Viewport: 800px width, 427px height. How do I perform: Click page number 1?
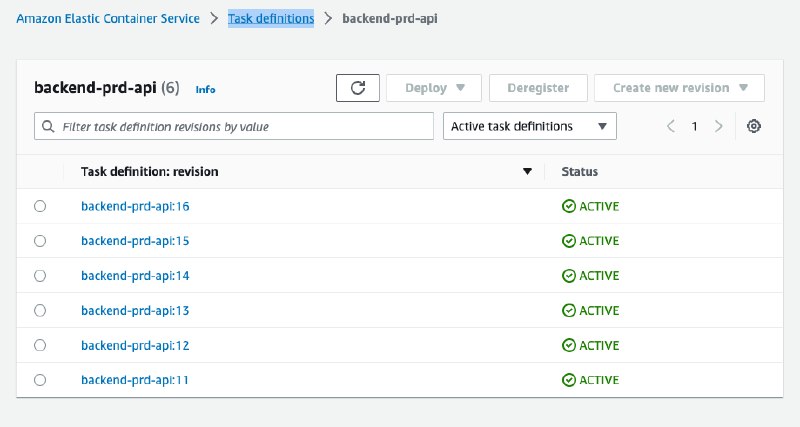click(694, 126)
